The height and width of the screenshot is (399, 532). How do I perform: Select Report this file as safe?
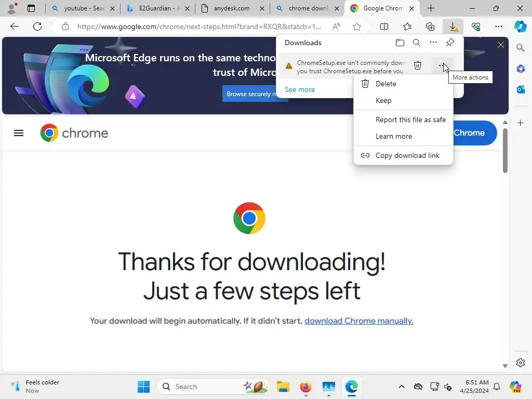point(403,120)
